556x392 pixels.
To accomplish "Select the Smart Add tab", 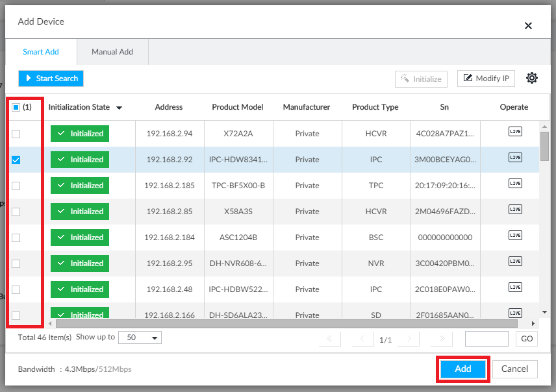I will tap(41, 52).
